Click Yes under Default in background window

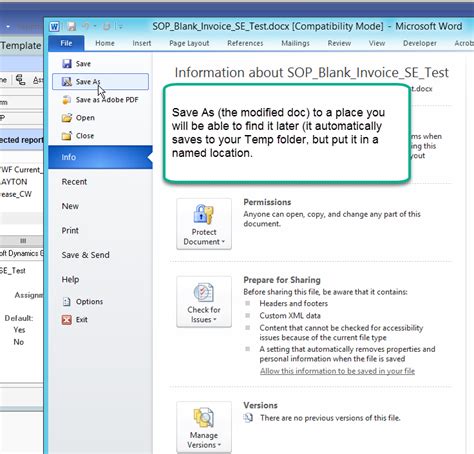pyautogui.click(x=19, y=330)
